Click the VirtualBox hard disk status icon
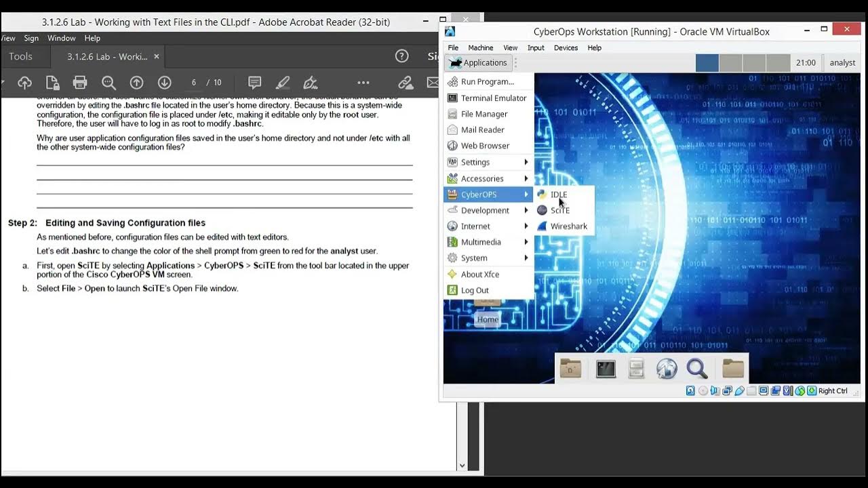The height and width of the screenshot is (488, 868). pos(690,391)
